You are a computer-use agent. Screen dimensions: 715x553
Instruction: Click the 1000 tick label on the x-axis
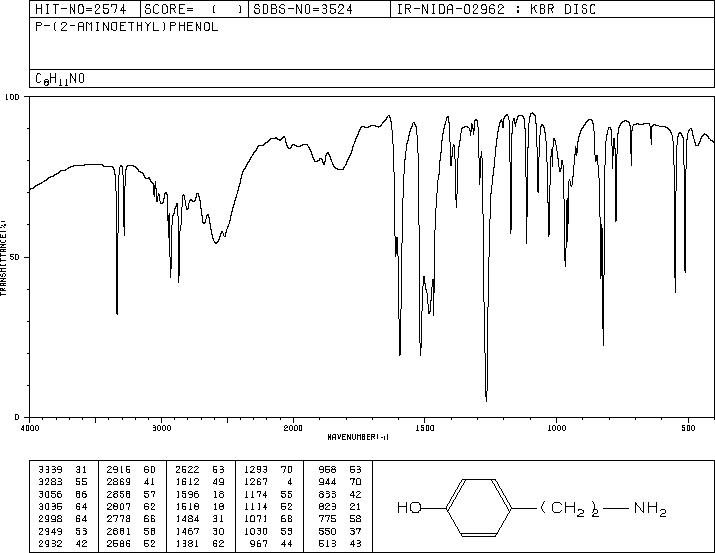click(556, 428)
